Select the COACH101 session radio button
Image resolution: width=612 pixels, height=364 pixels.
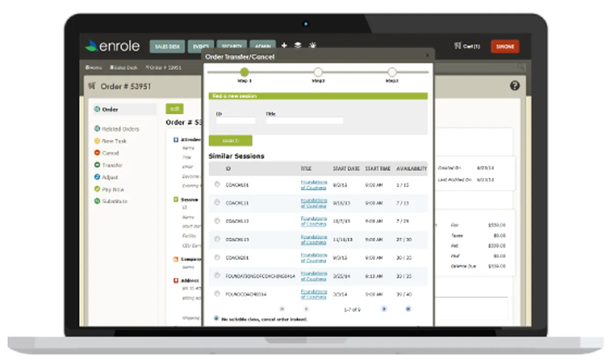coord(217,184)
